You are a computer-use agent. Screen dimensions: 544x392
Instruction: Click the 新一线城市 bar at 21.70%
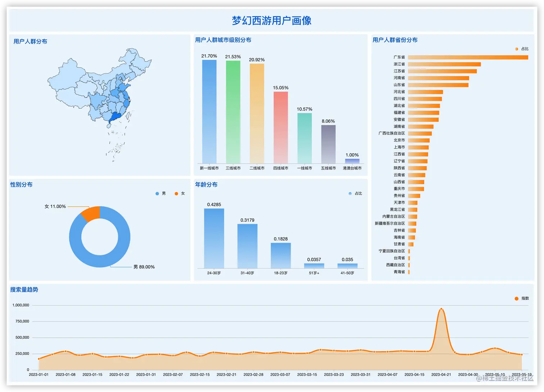coord(209,112)
